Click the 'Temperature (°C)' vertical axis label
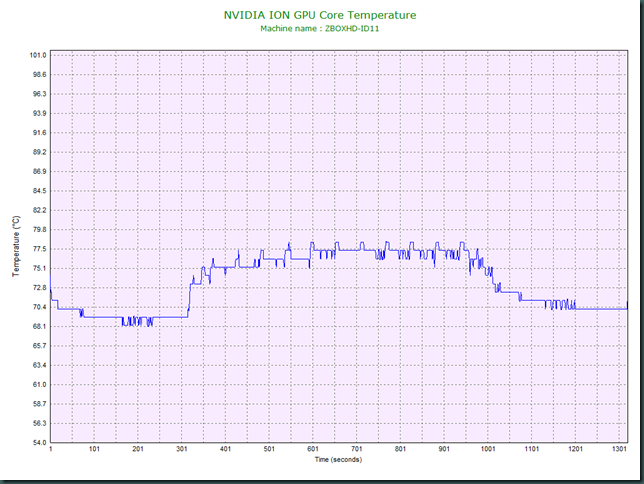The width and height of the screenshot is (644, 484). click(16, 246)
